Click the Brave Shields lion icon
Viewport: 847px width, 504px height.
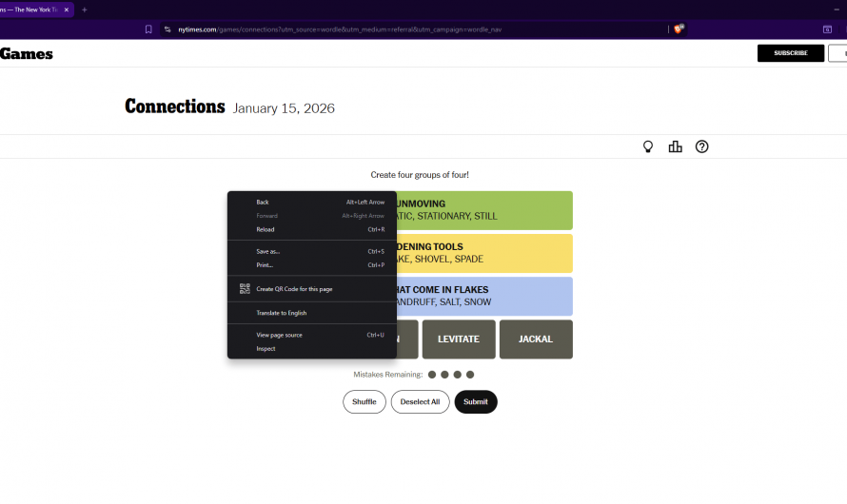tap(679, 29)
